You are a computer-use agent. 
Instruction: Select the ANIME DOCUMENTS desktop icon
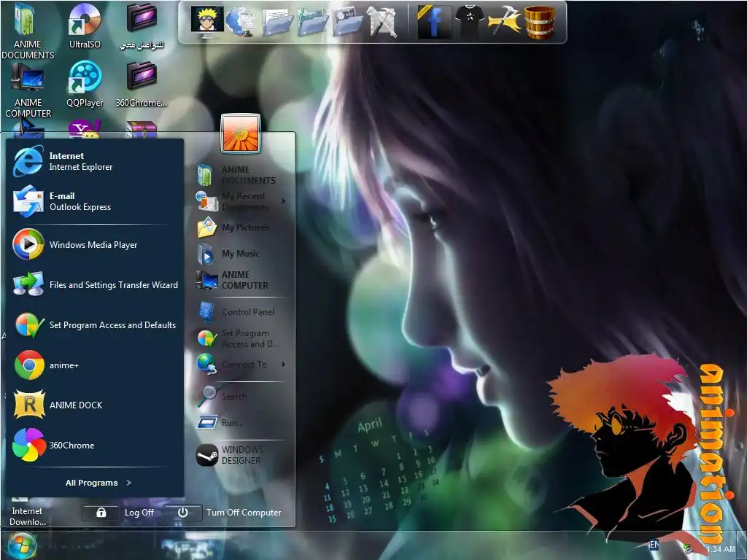(x=28, y=31)
